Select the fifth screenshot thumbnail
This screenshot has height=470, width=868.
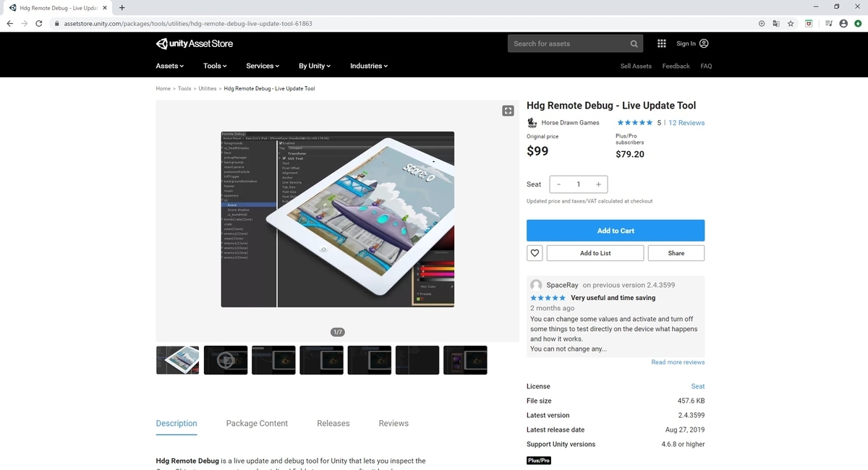[370, 360]
